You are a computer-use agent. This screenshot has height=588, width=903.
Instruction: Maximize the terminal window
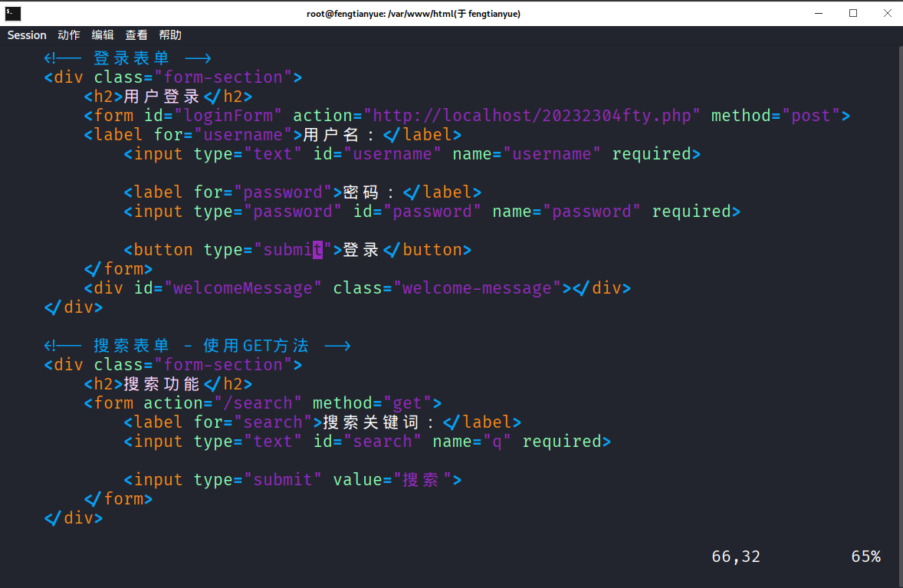click(853, 13)
